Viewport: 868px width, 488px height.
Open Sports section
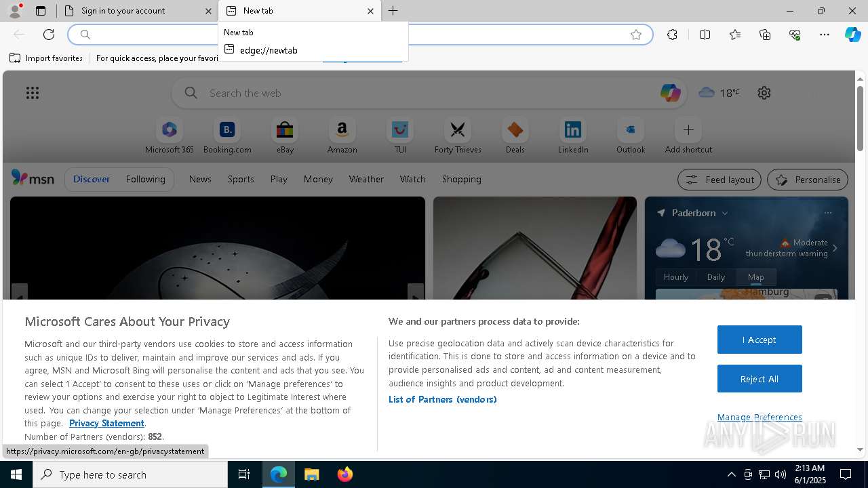point(241,179)
